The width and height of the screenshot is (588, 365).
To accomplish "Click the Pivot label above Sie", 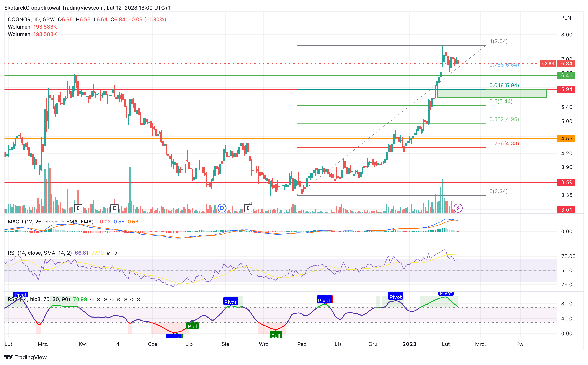I will (231, 302).
